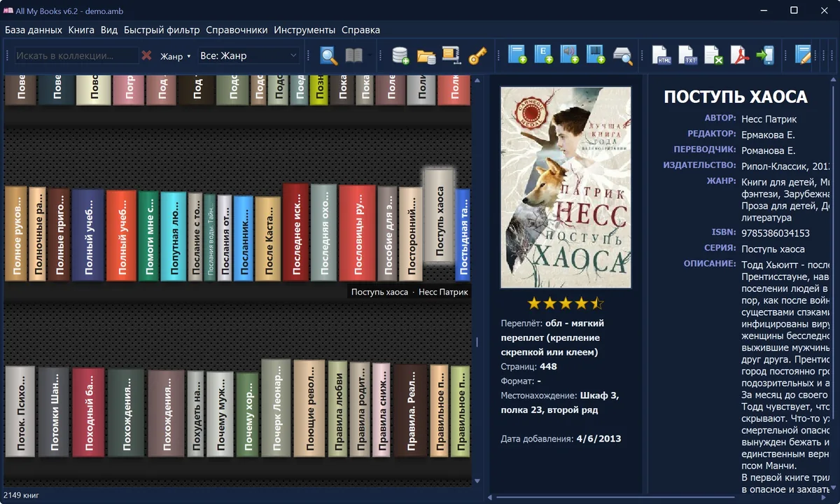The height and width of the screenshot is (504, 840).
Task: Select the 'Похудеть на...' book spine
Action: [196, 414]
